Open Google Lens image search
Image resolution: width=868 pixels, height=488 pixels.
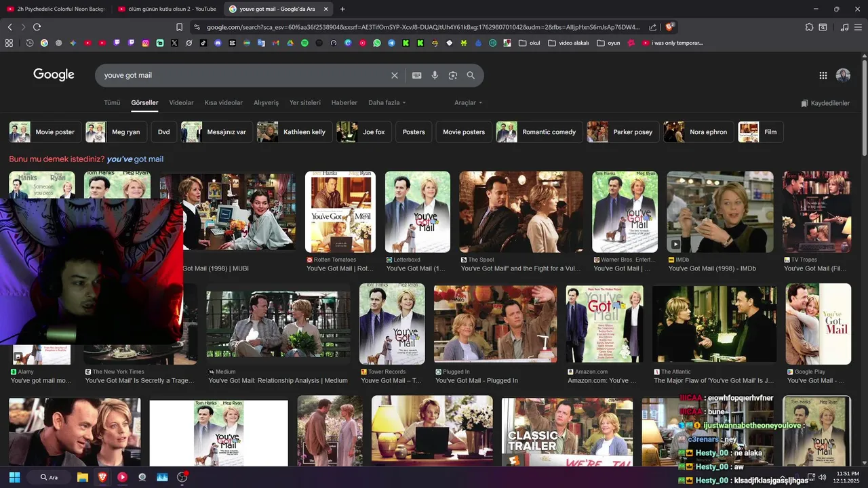453,75
